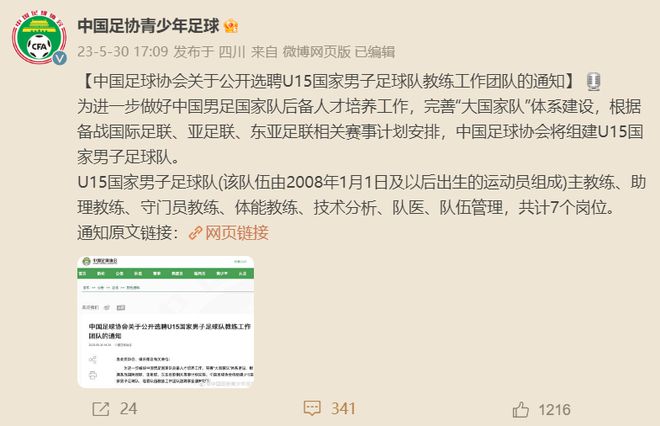Like the post with thumbs-up icon
The image size is (660, 426).
click(521, 409)
